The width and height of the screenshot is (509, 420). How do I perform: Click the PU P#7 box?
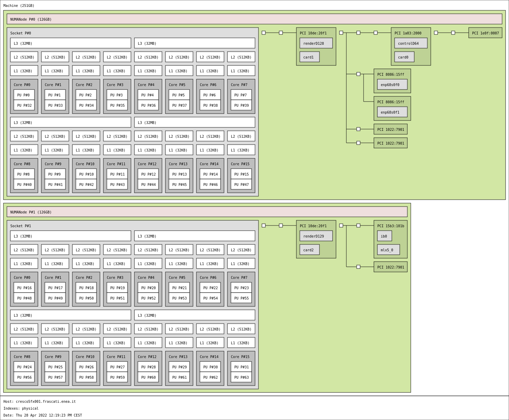241,95
